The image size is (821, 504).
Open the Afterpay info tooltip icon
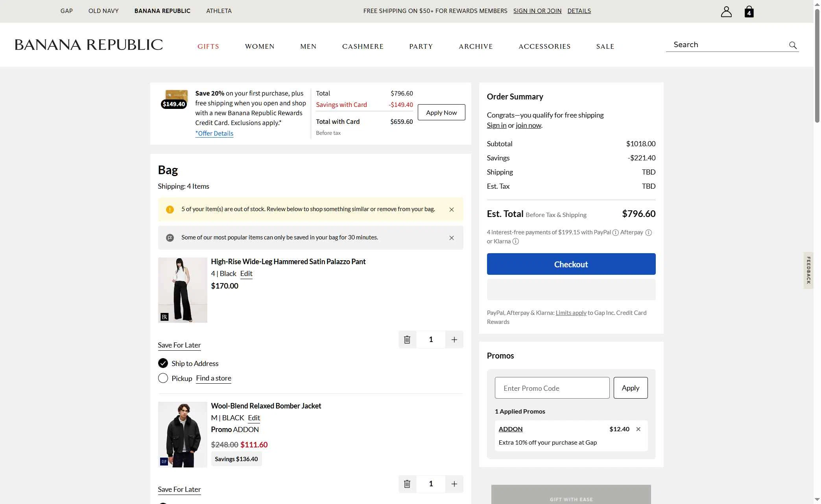648,232
